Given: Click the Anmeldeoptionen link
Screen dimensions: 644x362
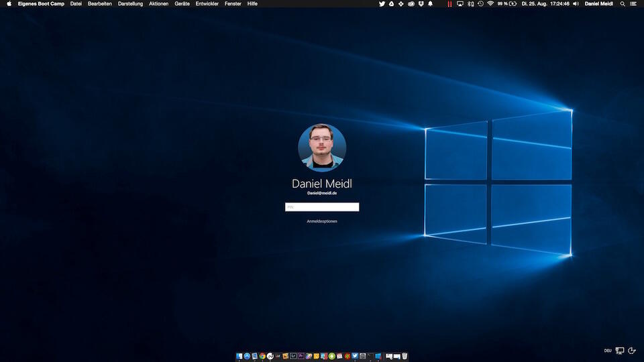Looking at the screenshot, I should click(322, 221).
